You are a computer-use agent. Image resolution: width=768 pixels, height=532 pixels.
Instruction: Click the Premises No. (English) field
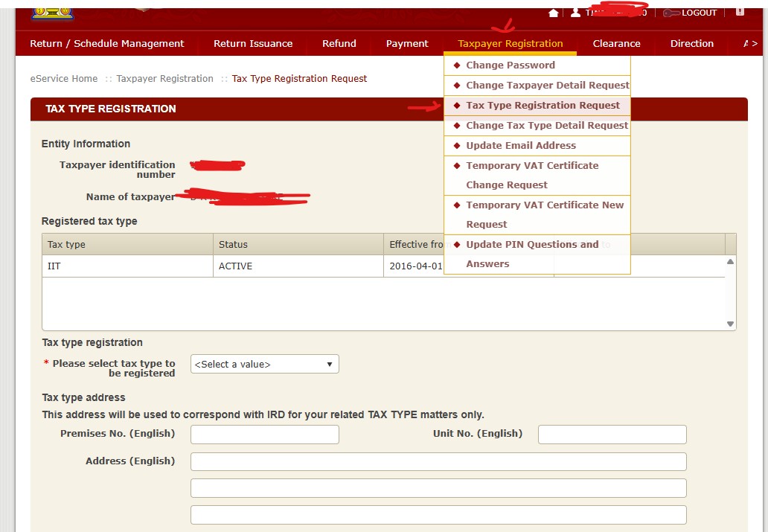[264, 435]
